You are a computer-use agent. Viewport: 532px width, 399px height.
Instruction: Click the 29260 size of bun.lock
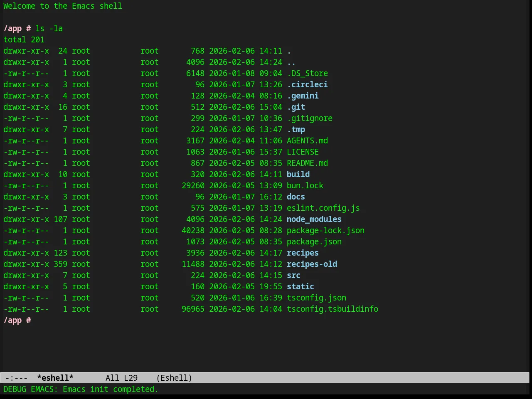coord(193,186)
